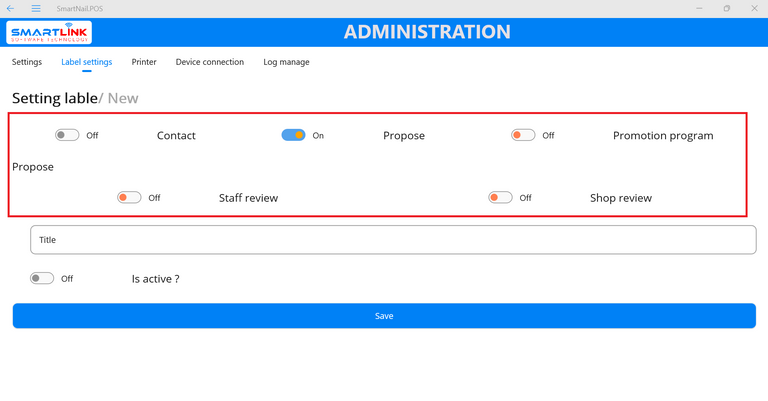The height and width of the screenshot is (401, 768).
Task: Click the ADMINISTRATION header title
Action: pos(427,32)
